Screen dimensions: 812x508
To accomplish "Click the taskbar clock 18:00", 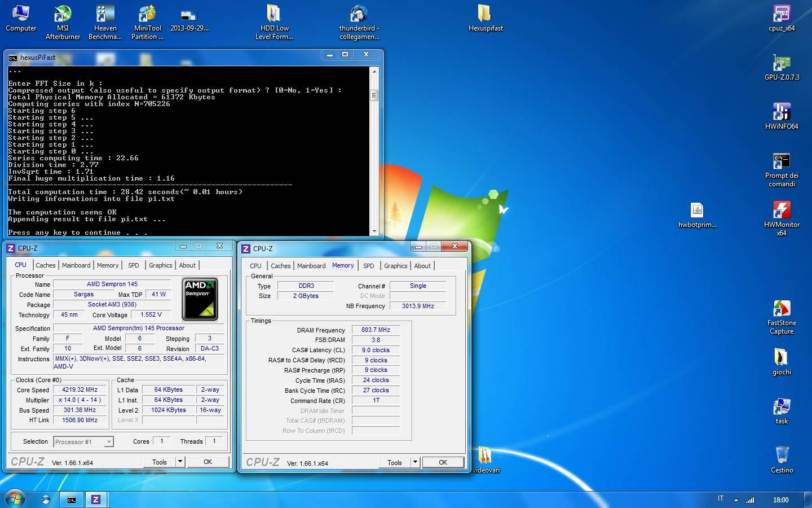I will [x=780, y=500].
